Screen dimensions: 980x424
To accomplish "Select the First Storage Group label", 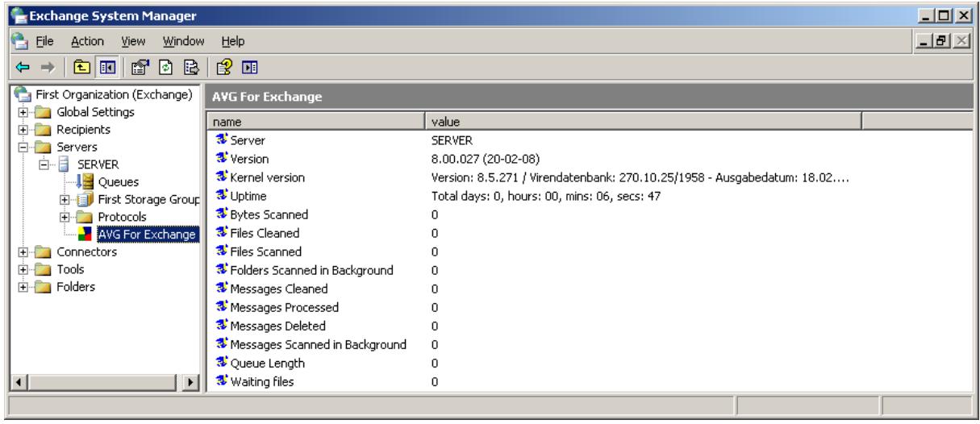I will [148, 200].
